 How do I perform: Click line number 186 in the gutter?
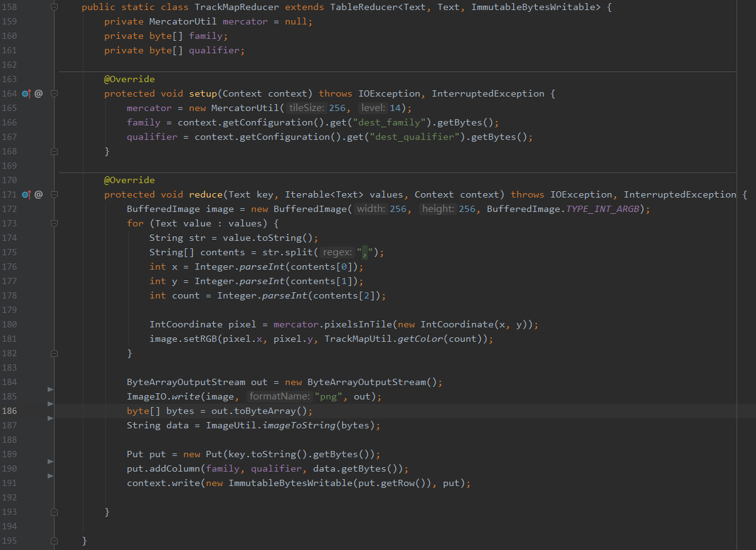[9, 411]
